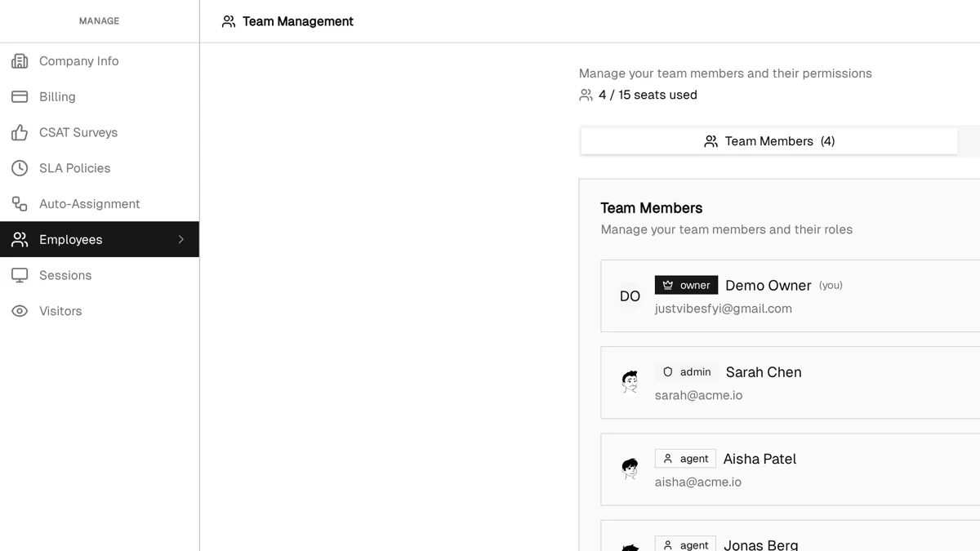Click the email aisha@acme.io
Viewport: 980px width, 551px height.
tap(698, 482)
